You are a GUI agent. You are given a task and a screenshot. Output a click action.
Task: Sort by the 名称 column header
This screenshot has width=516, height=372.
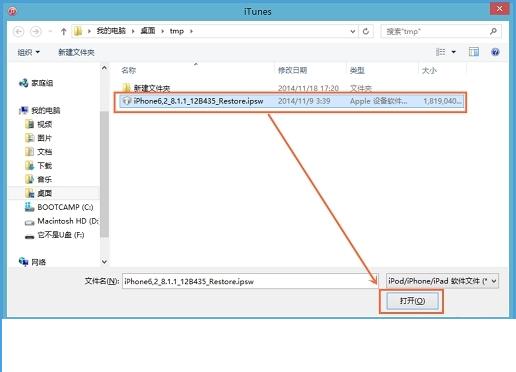click(x=129, y=70)
